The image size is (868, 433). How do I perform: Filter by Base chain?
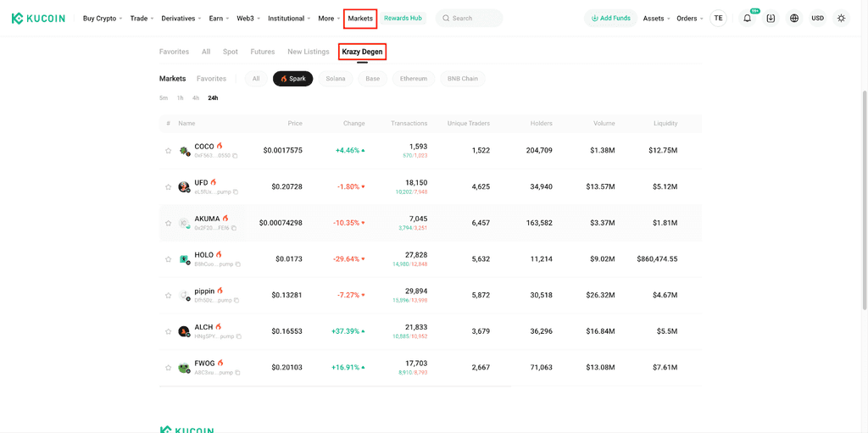[x=373, y=79]
